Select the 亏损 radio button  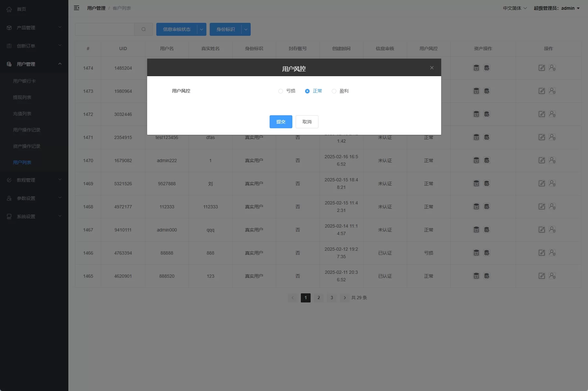(x=280, y=91)
